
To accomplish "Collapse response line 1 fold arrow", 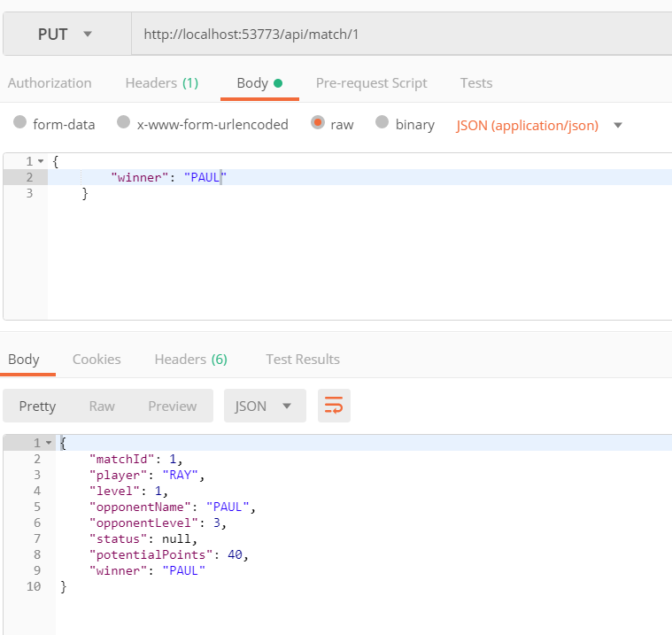I will click(49, 443).
